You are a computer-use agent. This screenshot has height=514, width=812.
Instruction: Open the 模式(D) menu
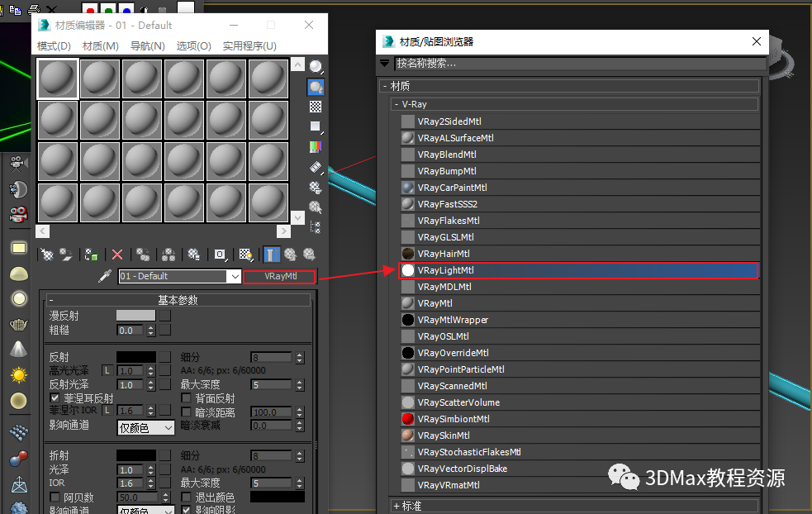[54, 46]
